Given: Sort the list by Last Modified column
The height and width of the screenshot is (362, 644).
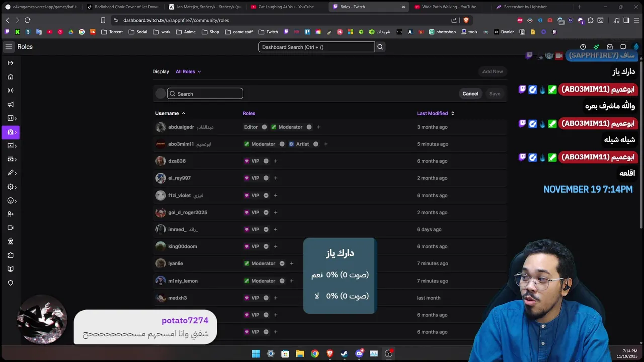Looking at the screenshot, I should pyautogui.click(x=436, y=113).
